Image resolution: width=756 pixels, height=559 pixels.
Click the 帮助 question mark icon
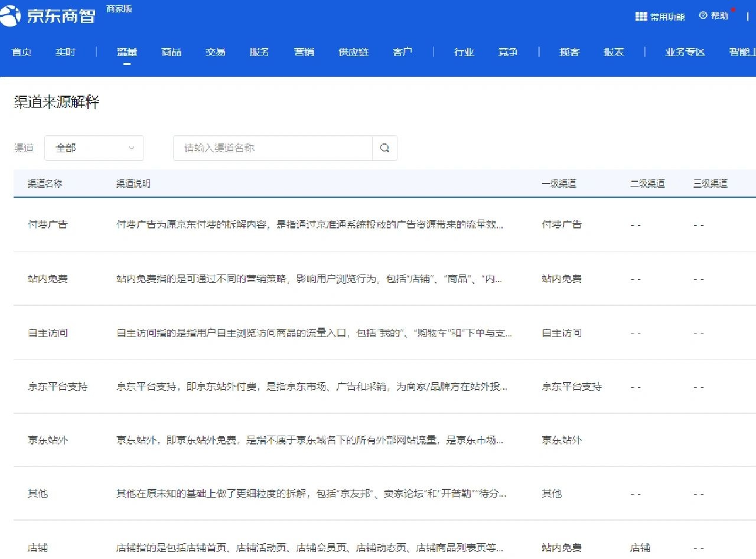[703, 15]
